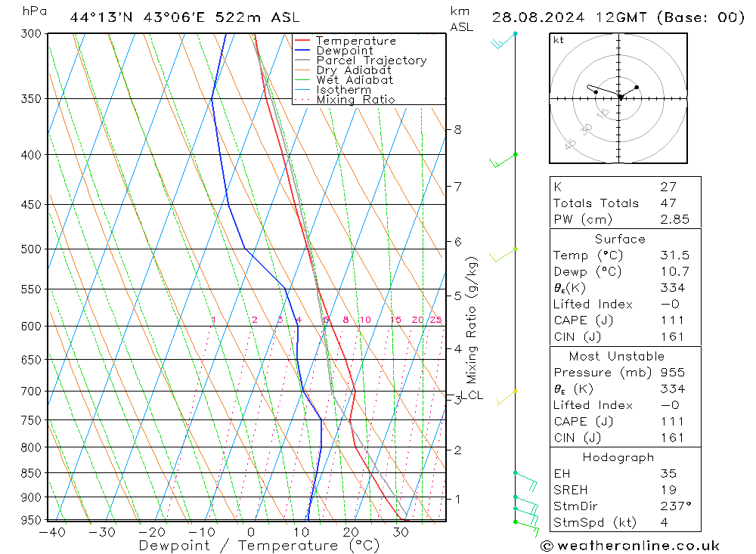Image resolution: width=756 pixels, height=554 pixels.
Task: Click the Hodograph section heading
Action: pyautogui.click(x=618, y=457)
